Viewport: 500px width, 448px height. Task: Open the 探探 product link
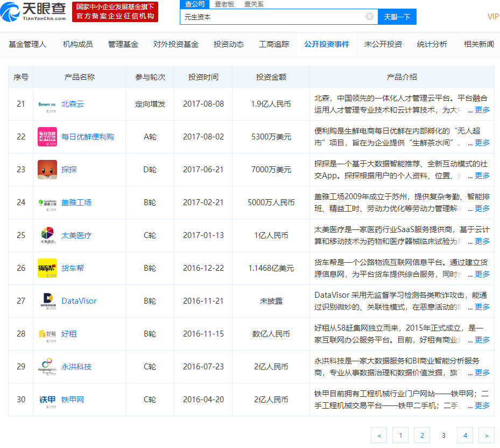coord(69,170)
